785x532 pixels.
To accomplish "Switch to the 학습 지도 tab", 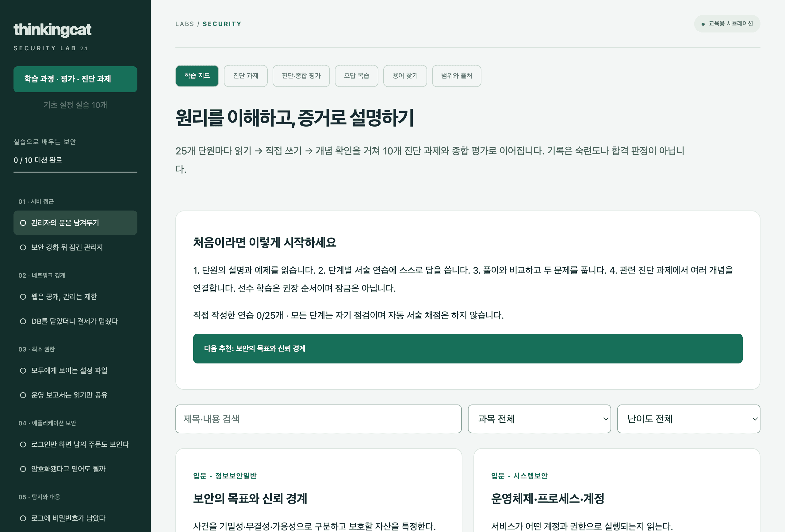I will [197, 76].
